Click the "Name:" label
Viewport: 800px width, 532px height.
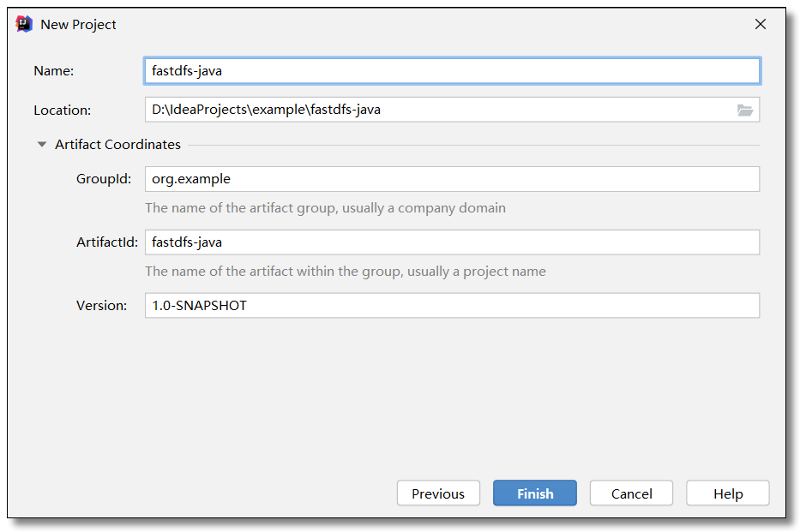(x=54, y=71)
